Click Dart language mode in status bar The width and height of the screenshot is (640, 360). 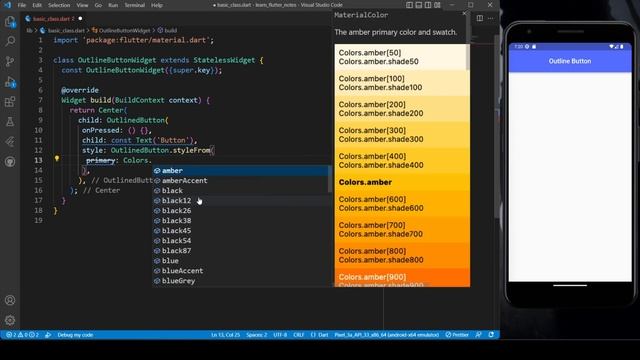(320, 335)
